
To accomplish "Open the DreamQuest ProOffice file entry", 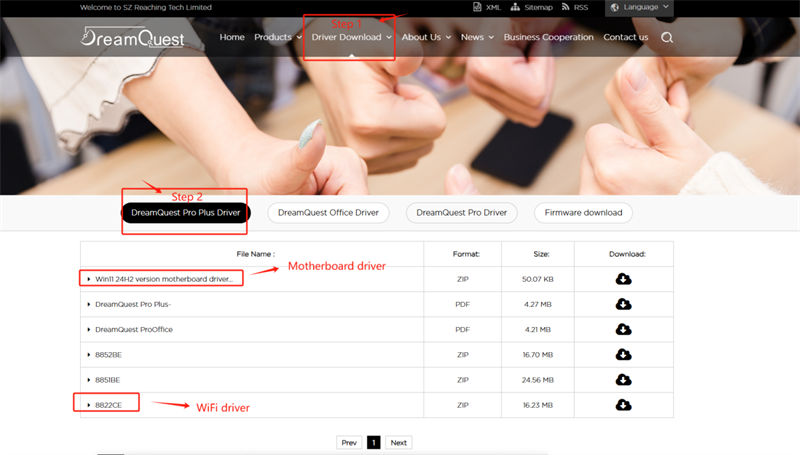I will tap(134, 330).
